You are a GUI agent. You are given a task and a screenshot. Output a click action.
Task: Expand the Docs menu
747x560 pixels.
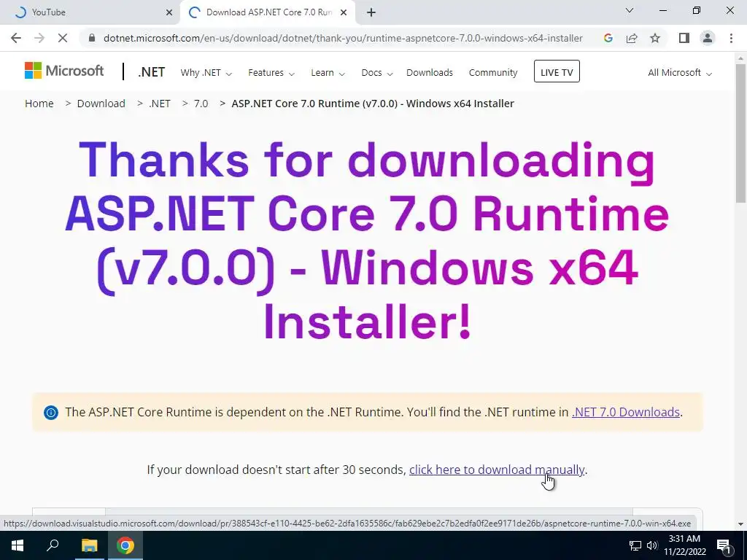click(377, 73)
